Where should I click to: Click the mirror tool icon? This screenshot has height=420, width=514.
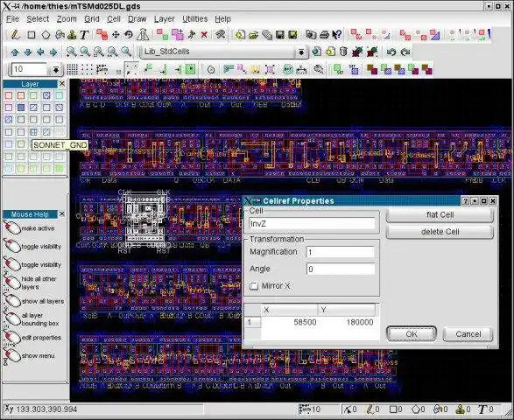(x=143, y=34)
